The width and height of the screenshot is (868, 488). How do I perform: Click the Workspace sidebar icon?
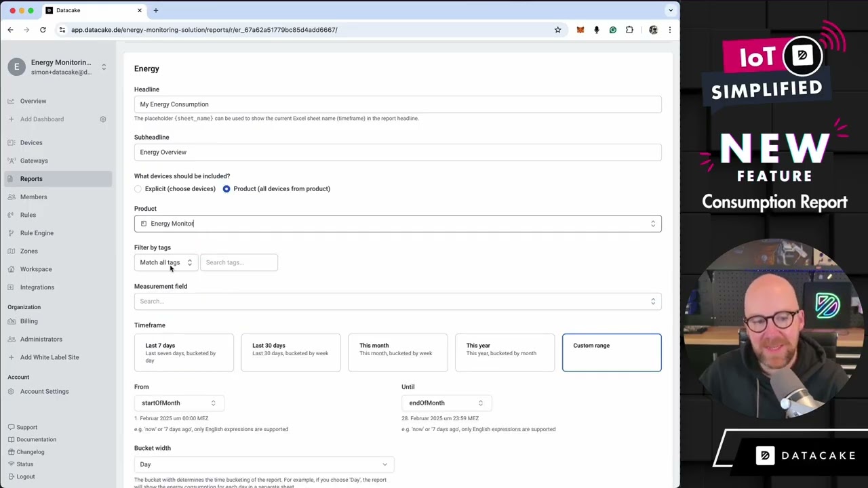[11, 269]
